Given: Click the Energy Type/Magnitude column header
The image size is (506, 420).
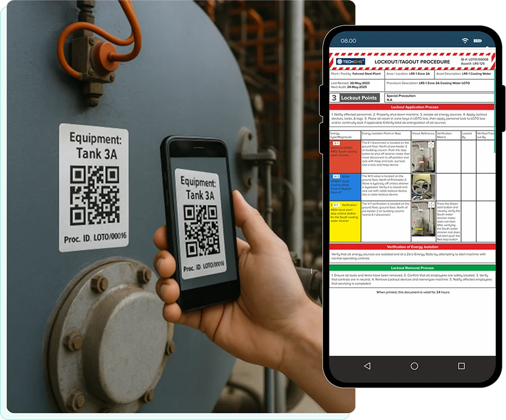Looking at the screenshot, I should point(345,135).
